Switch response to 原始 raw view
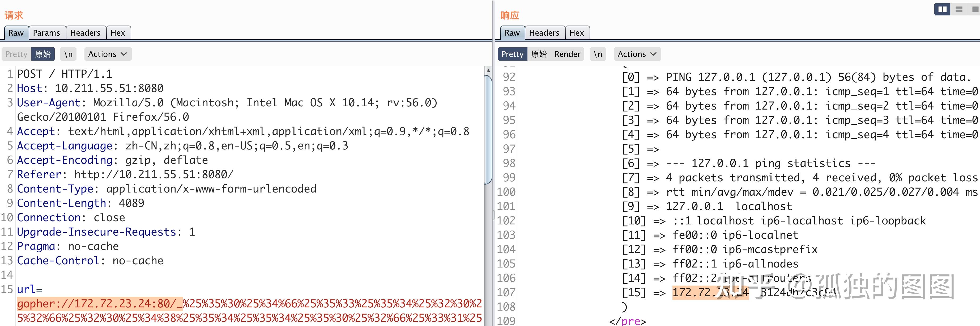The image size is (980, 326). (539, 54)
